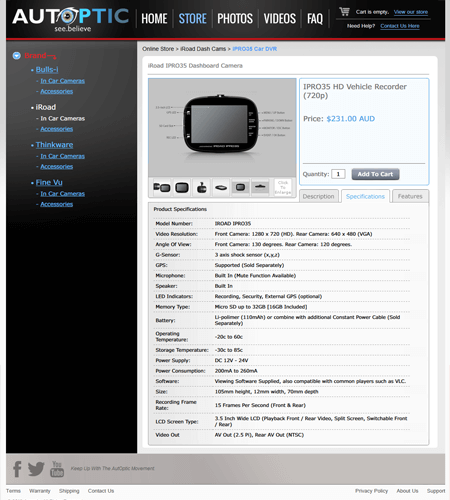
Task: Click the Add To Cart button
Action: 375,174
